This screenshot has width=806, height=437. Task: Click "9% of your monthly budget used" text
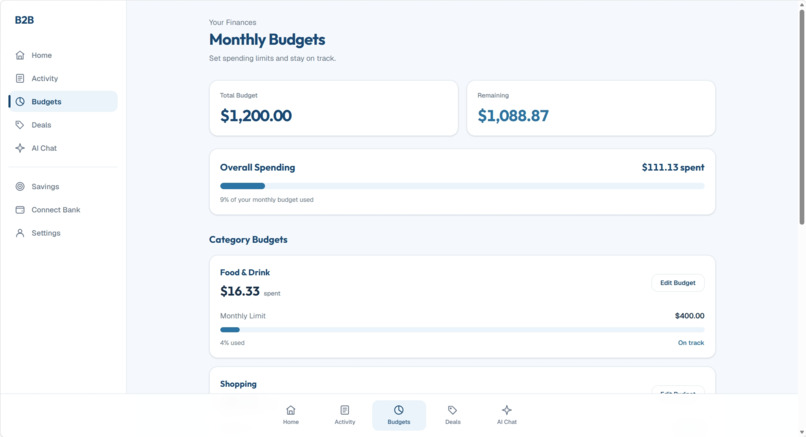pyautogui.click(x=266, y=199)
